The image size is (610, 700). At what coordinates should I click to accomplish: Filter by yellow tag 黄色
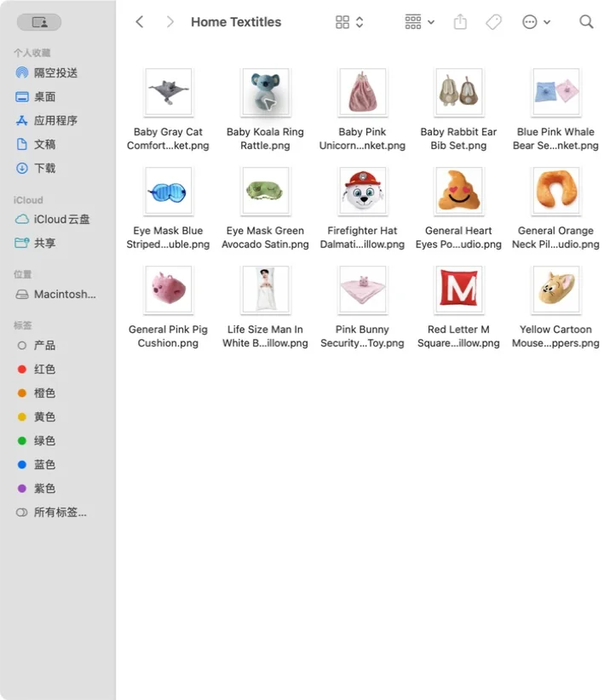click(36, 417)
